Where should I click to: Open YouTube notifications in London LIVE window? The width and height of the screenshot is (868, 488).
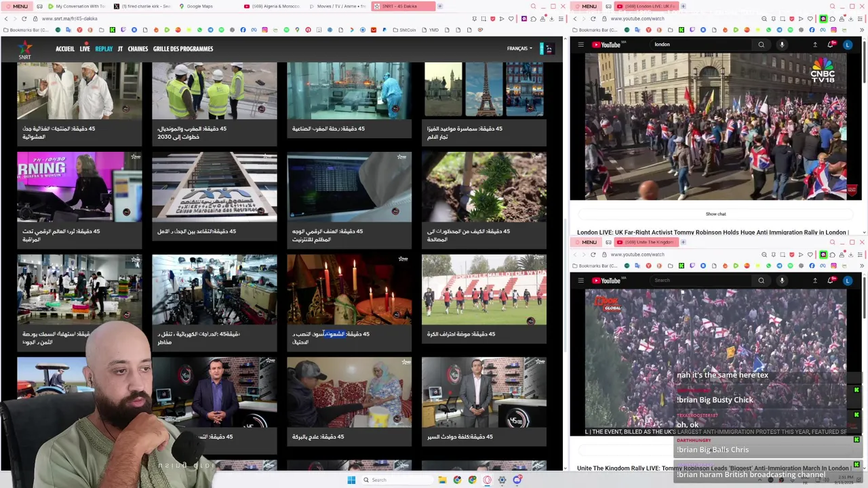coord(831,45)
